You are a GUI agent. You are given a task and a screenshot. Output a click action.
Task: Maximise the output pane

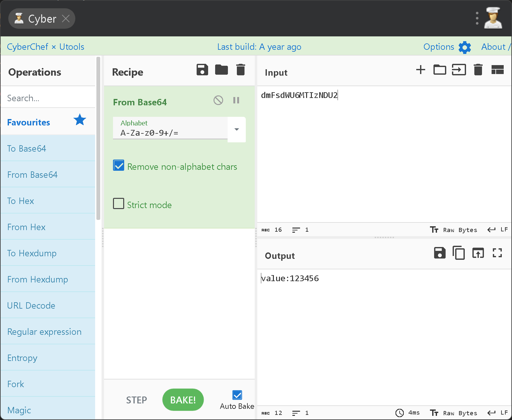[x=497, y=253]
